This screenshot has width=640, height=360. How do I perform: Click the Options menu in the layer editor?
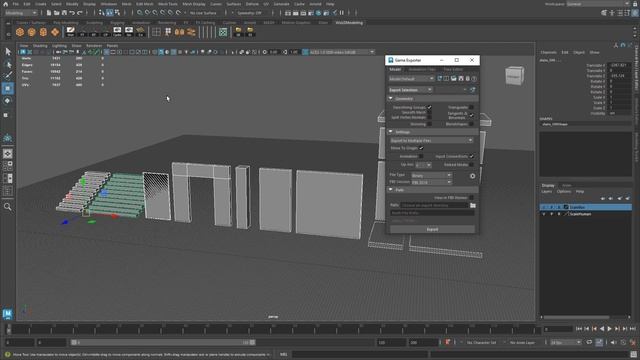[x=564, y=192]
